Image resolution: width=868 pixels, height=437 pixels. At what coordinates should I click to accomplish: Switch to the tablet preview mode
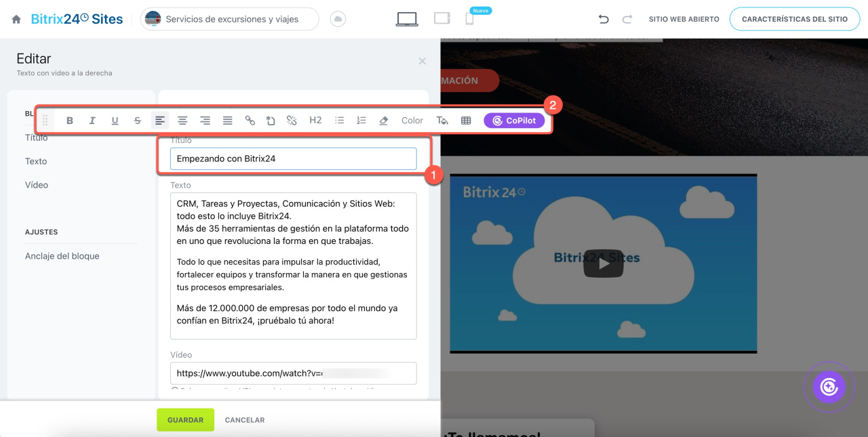(442, 19)
